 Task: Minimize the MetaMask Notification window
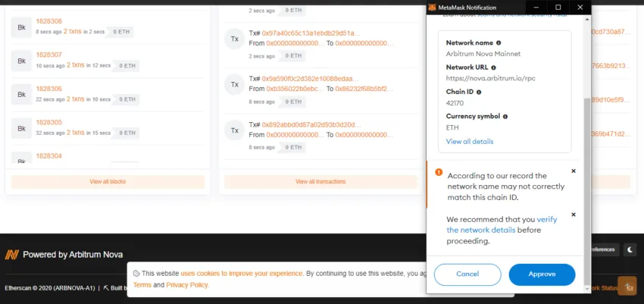point(536,8)
